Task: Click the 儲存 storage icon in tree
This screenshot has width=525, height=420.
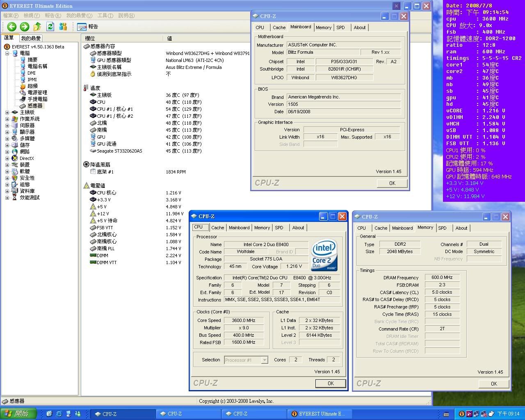Action: point(15,145)
